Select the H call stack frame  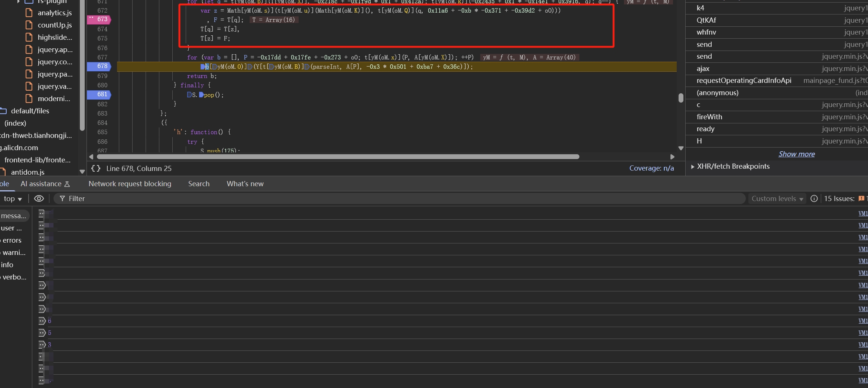tap(777, 141)
